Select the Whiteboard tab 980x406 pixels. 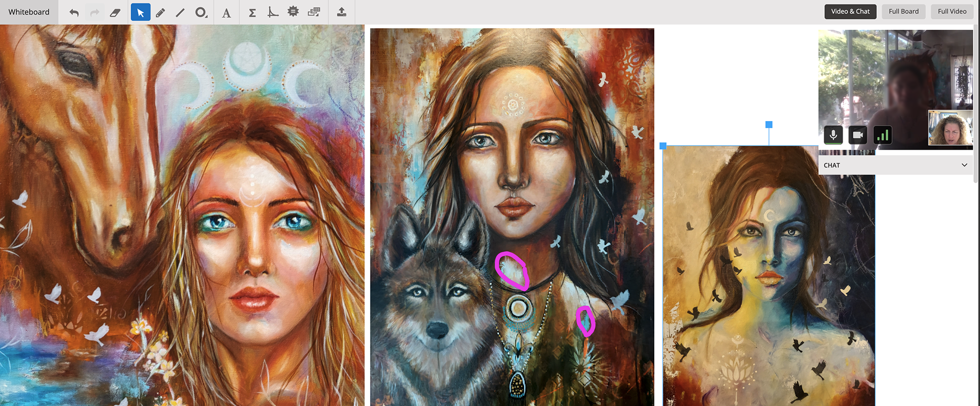(29, 12)
